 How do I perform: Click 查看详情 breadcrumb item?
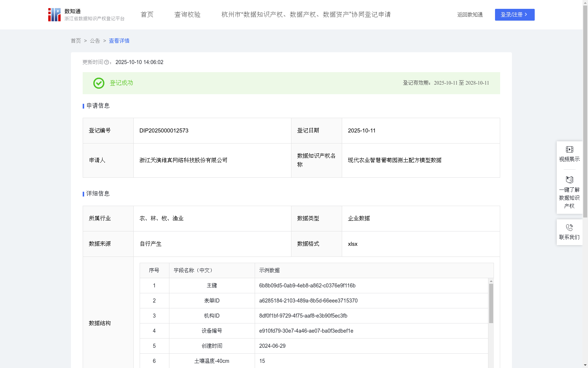(x=119, y=41)
